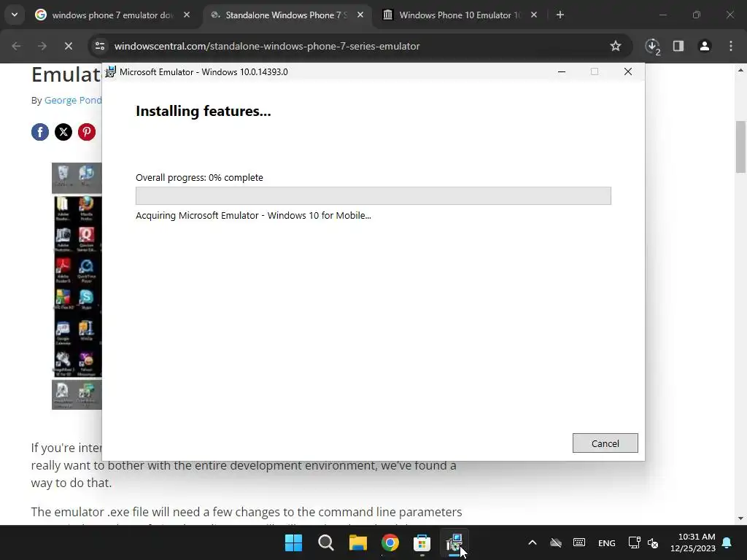View site information icon in address bar
This screenshot has width=747, height=560.
tap(100, 46)
